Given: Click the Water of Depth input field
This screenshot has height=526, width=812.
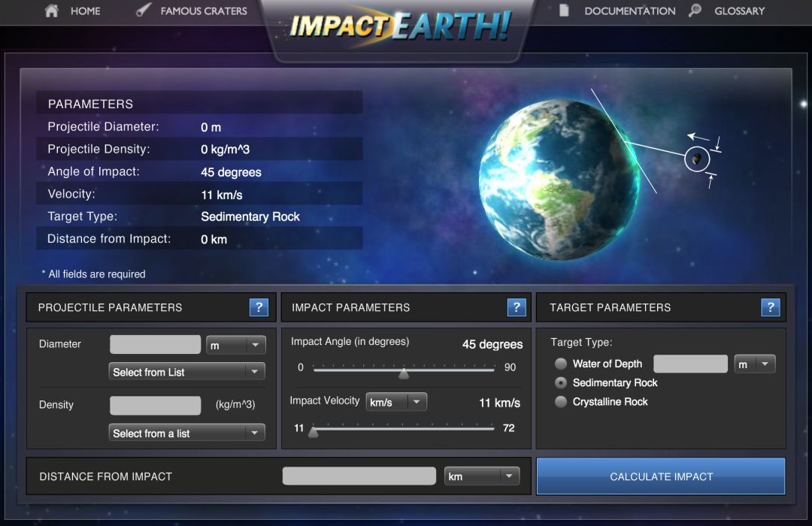Looking at the screenshot, I should click(690, 364).
